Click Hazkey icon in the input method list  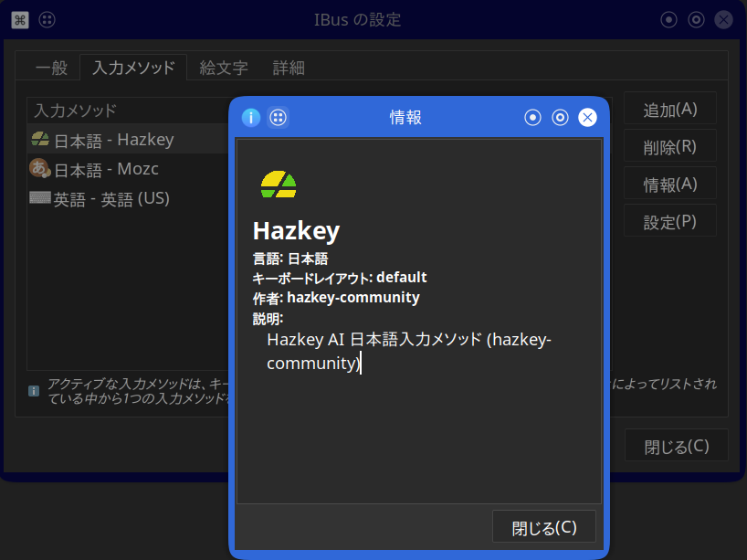pyautogui.click(x=40, y=139)
